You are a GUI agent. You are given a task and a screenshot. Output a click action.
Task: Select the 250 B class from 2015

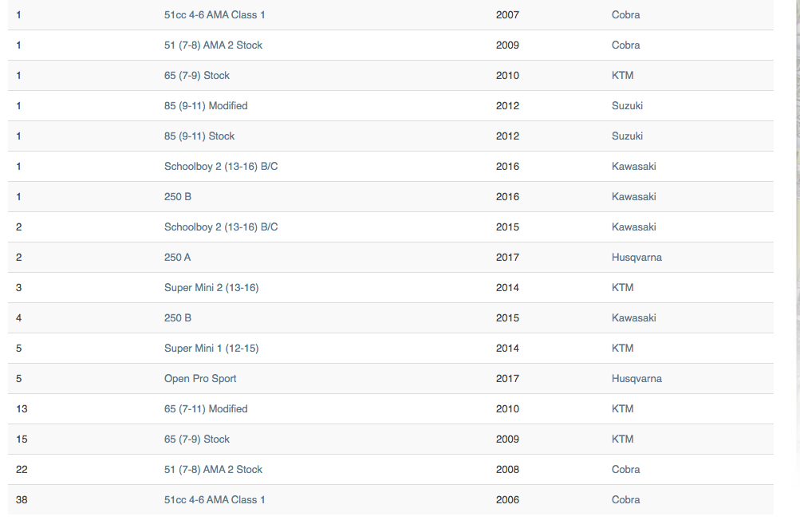click(x=178, y=318)
